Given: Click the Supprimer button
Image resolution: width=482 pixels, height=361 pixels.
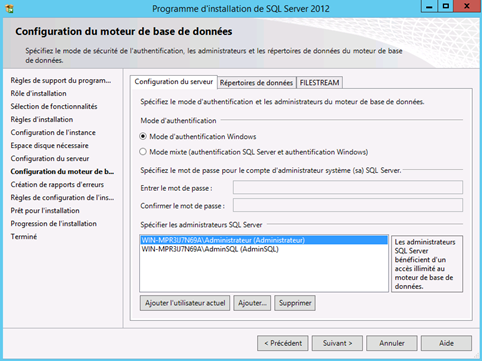Looking at the screenshot, I should (295, 303).
